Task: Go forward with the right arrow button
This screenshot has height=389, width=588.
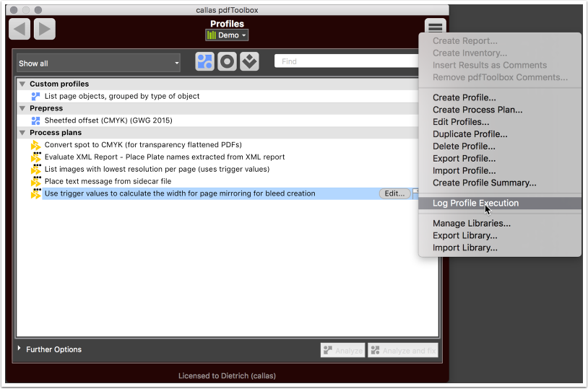Action: coord(45,29)
